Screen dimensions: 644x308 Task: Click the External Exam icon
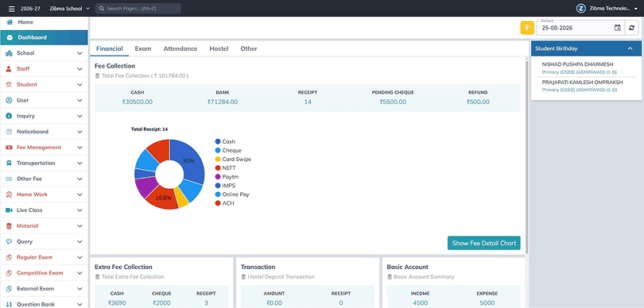tap(9, 289)
